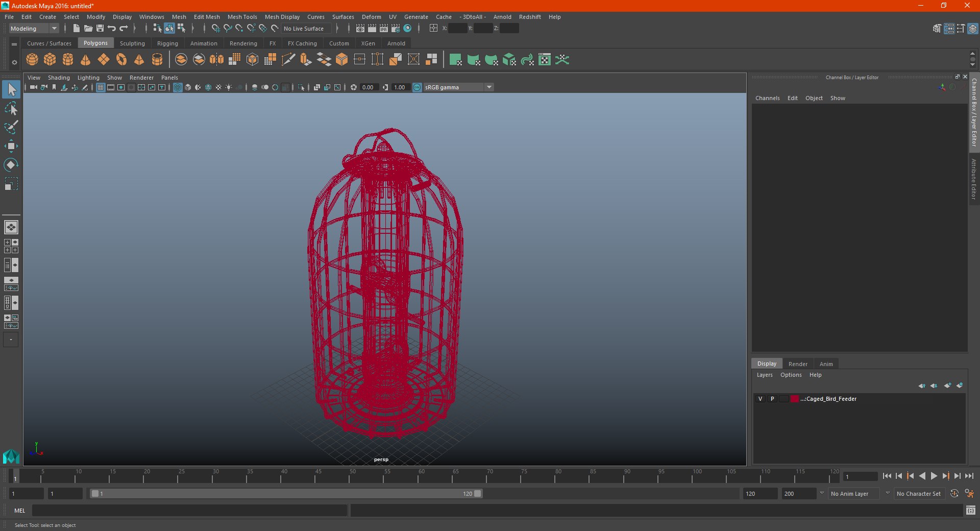
Task: Toggle the sRGB color management button
Action: pos(417,87)
